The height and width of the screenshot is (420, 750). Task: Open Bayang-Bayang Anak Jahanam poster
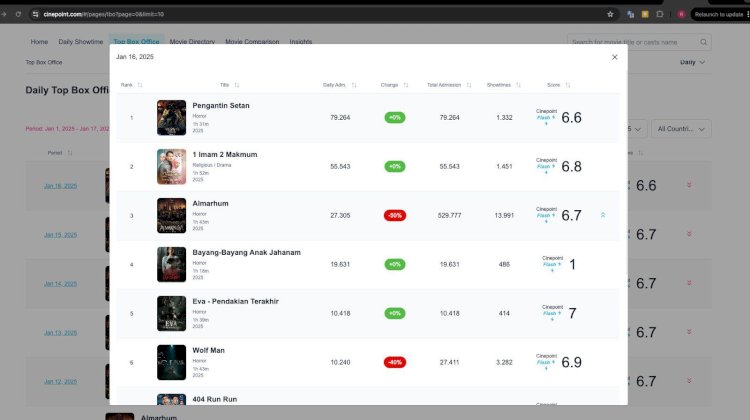point(171,265)
